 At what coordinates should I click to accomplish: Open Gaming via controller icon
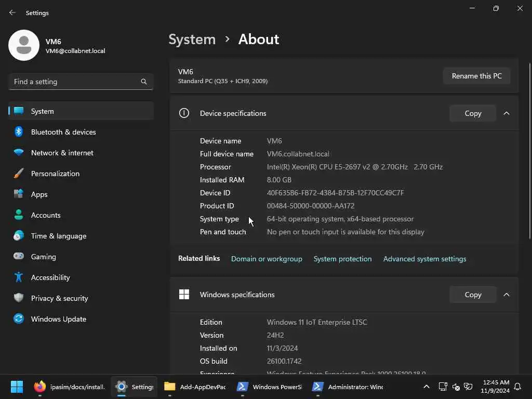point(19,256)
